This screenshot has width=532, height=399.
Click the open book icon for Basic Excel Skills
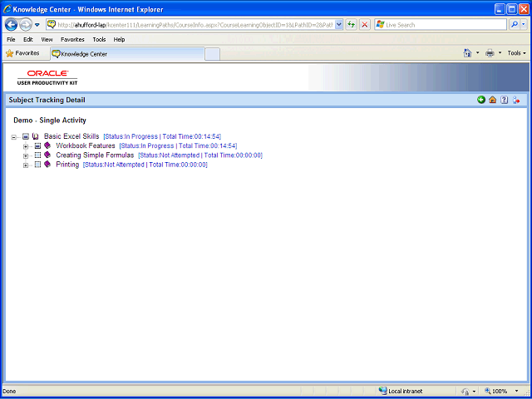pyautogui.click(x=35, y=136)
